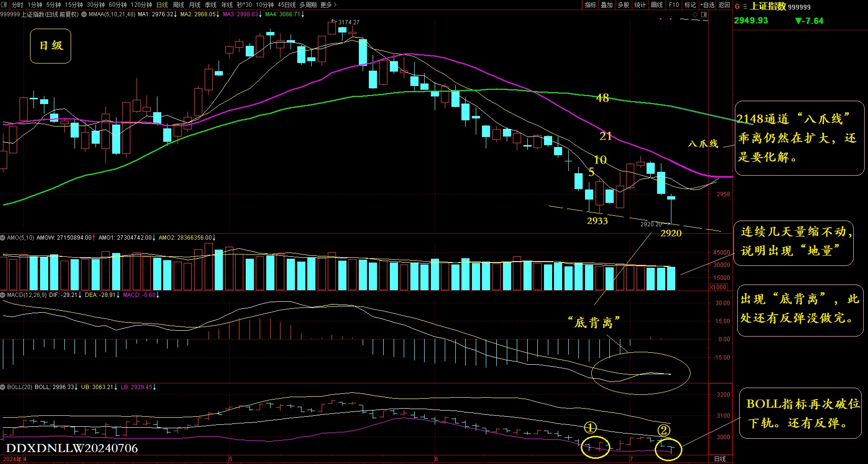The height and width of the screenshot is (464, 868).
Task: Open the AMO indicator settings circle icon
Action: click(x=3, y=237)
